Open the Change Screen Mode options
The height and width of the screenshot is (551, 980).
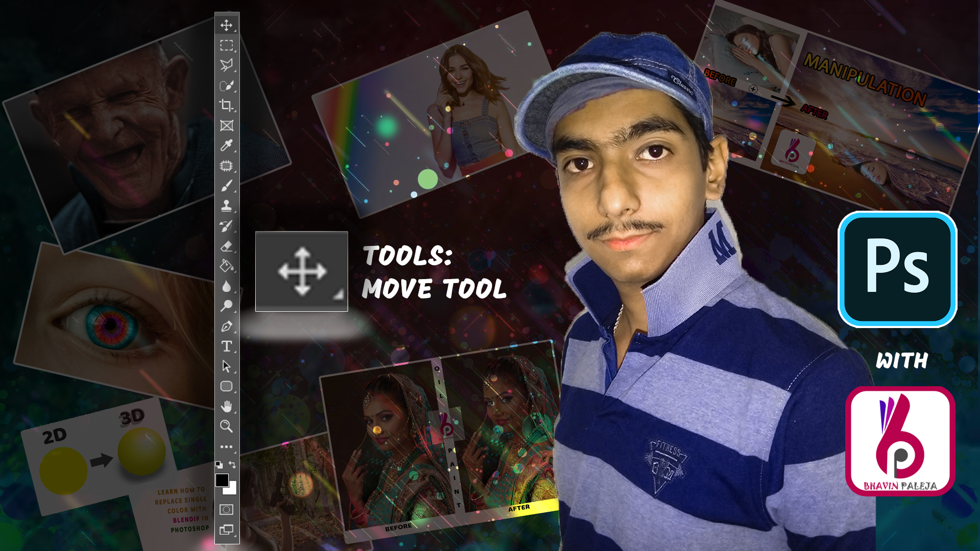coord(227,530)
